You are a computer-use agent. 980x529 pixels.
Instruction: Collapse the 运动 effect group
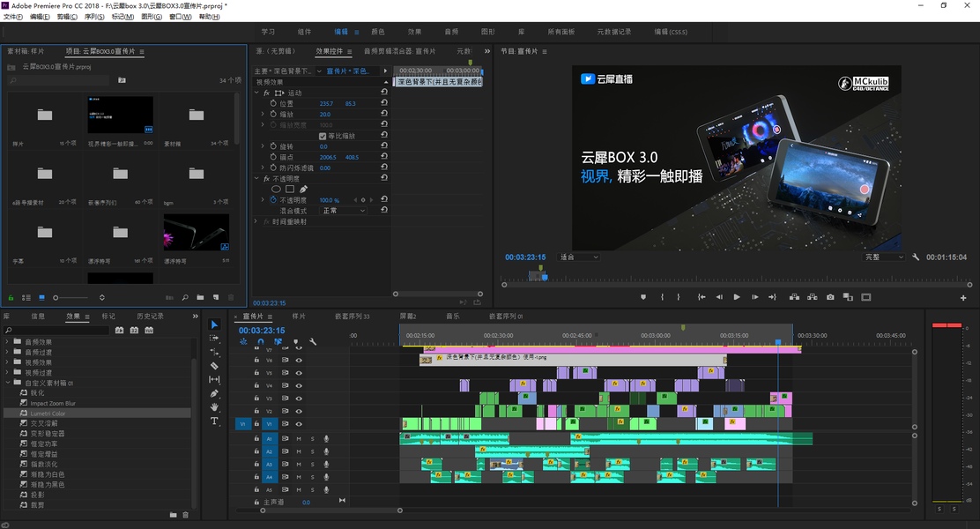pos(256,93)
